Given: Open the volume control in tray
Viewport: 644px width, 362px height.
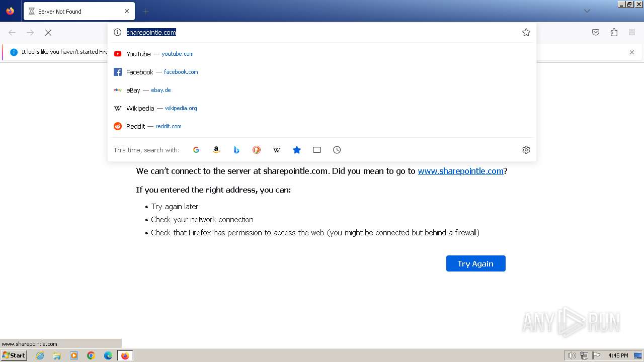Looking at the screenshot, I should click(572, 355).
